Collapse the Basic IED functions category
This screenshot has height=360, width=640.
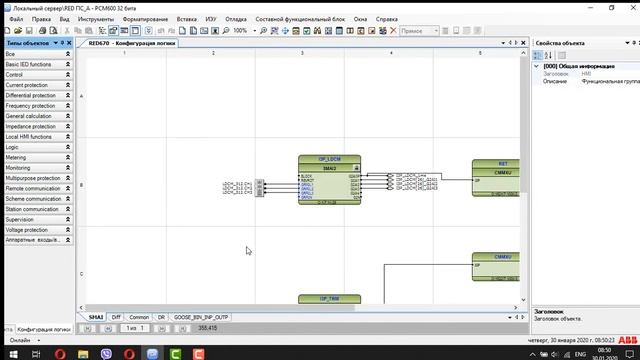click(68, 64)
